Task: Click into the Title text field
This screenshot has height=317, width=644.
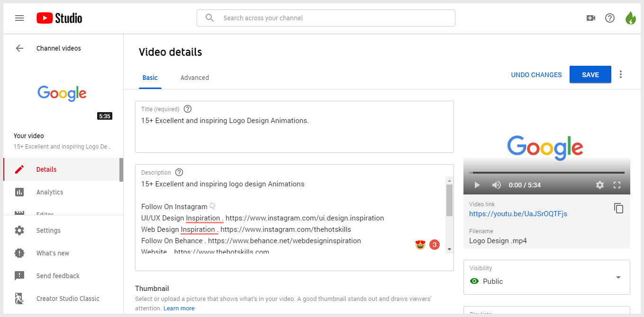Action: (294, 127)
